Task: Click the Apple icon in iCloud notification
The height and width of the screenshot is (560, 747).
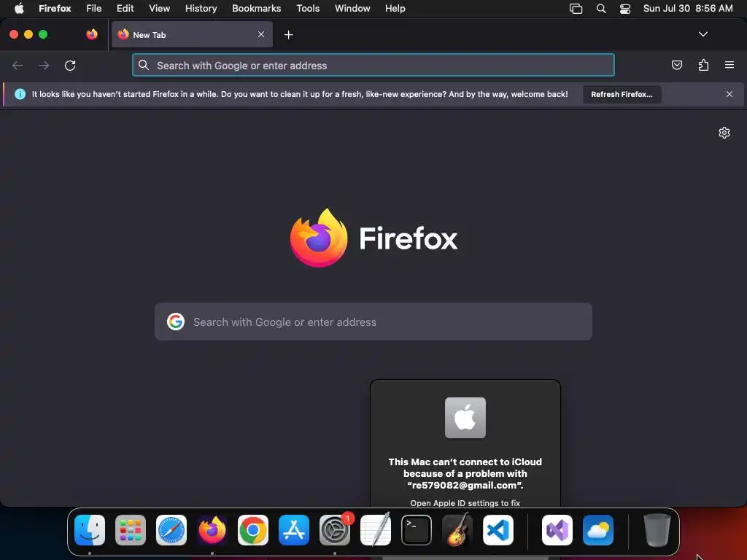Action: pyautogui.click(x=465, y=418)
